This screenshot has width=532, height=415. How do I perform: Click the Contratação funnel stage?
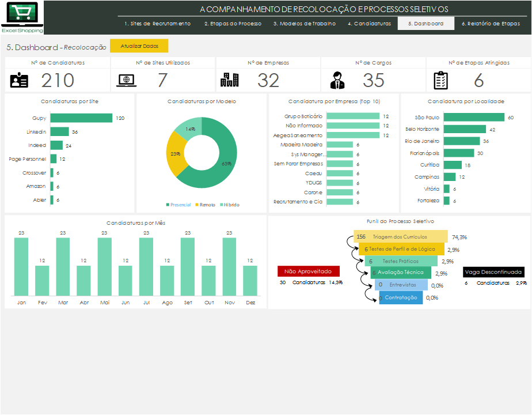point(401,297)
